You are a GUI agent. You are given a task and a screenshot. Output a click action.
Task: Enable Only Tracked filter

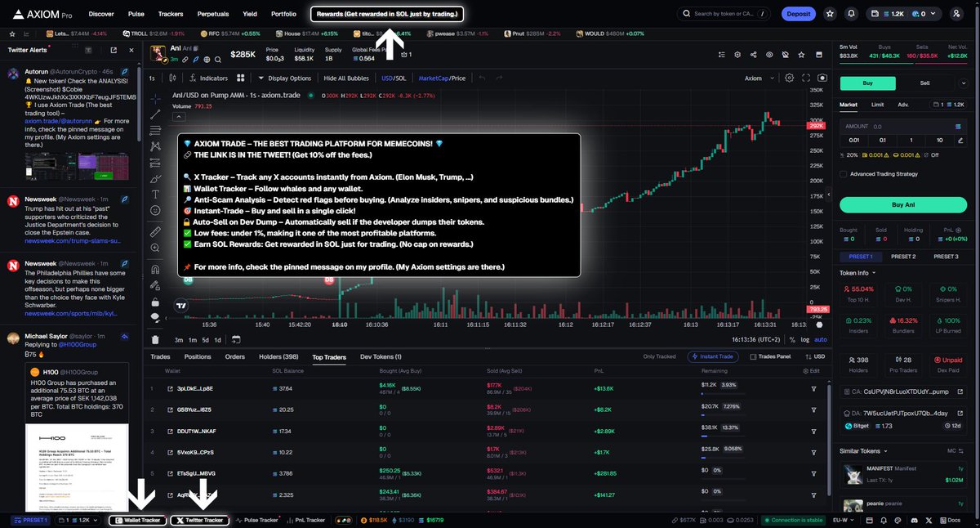pos(659,356)
